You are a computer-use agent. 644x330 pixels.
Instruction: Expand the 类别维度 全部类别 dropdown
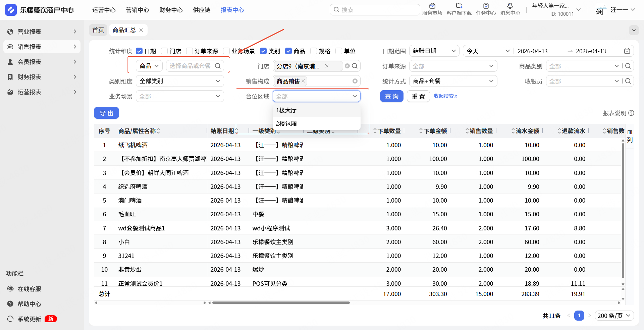(180, 81)
